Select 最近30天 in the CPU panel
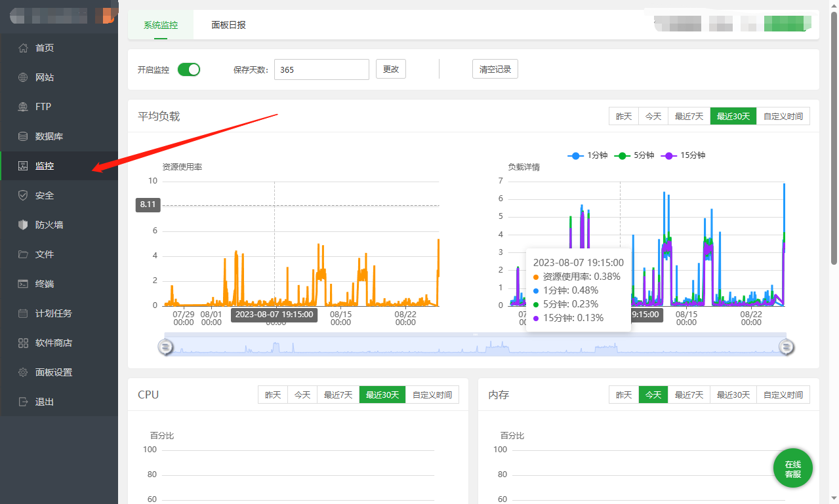The image size is (839, 504). 382,395
